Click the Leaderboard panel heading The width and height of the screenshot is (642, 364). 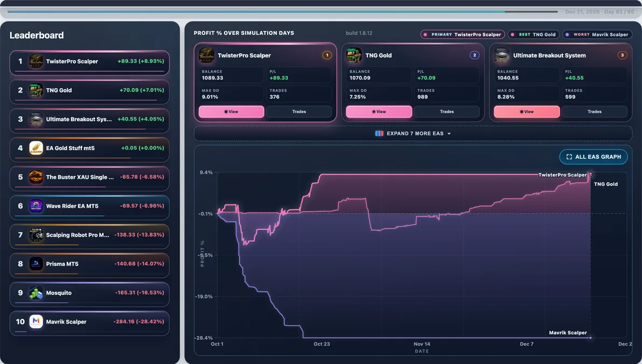tap(37, 35)
